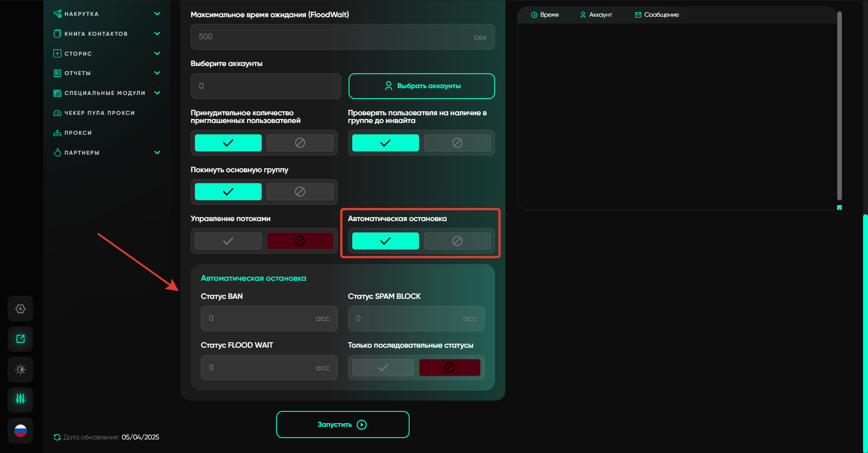Click the sliders equalizer icon button
The height and width of the screenshot is (453, 868).
pos(20,399)
